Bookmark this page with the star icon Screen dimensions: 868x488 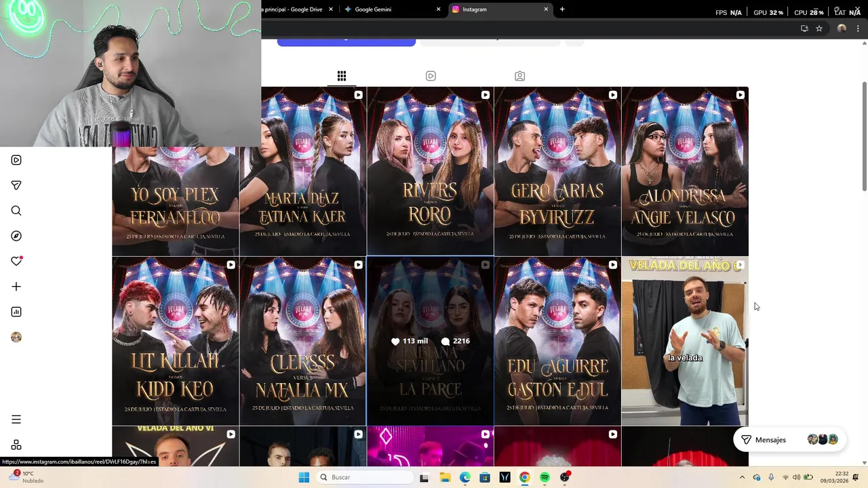tap(819, 28)
